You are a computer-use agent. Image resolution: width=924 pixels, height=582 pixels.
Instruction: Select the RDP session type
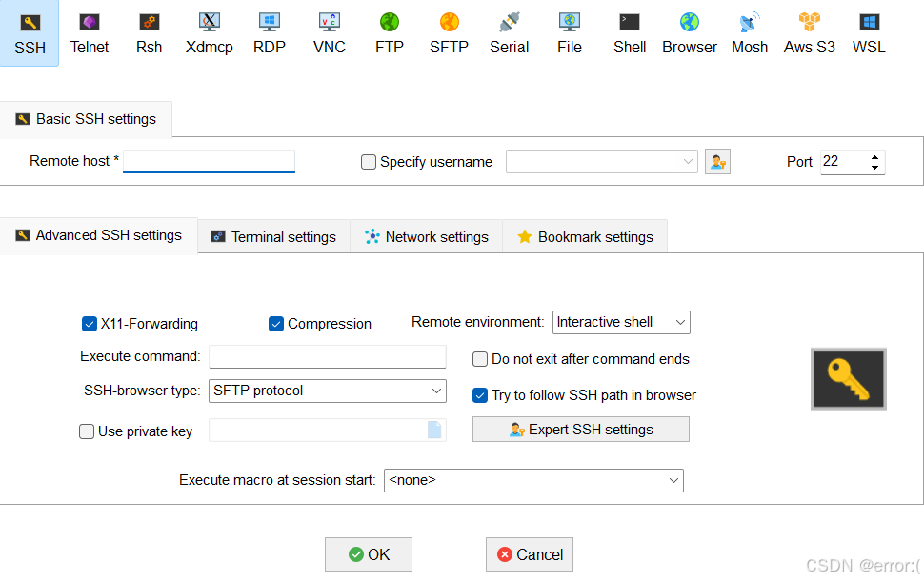coord(270,33)
